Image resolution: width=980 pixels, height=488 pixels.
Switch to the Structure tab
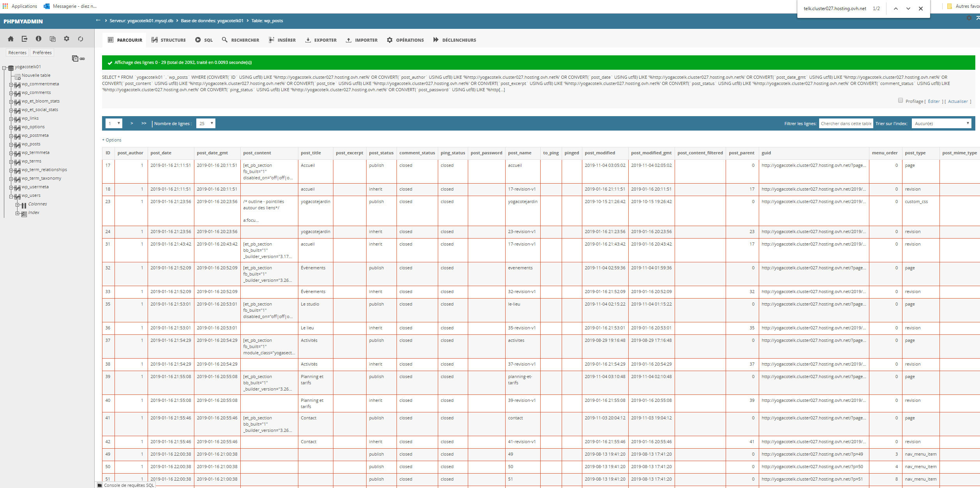pos(169,40)
